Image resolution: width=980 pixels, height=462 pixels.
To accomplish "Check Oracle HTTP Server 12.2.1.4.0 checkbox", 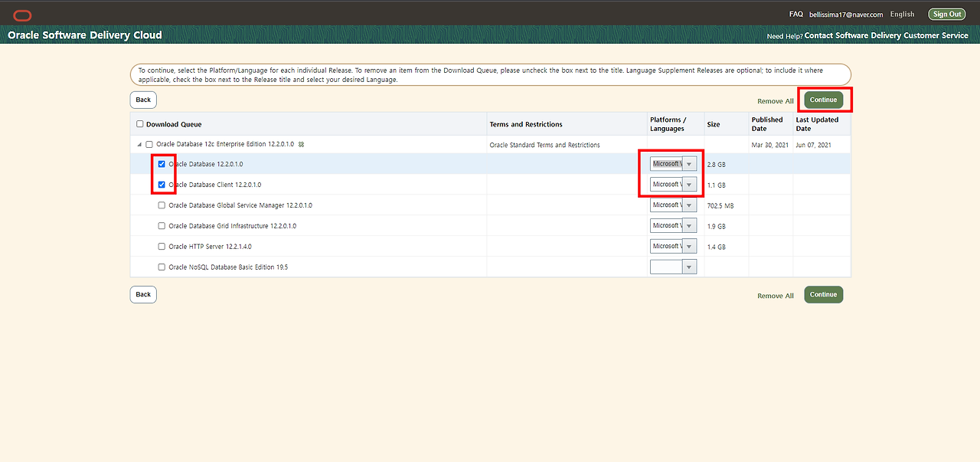I will pos(162,247).
